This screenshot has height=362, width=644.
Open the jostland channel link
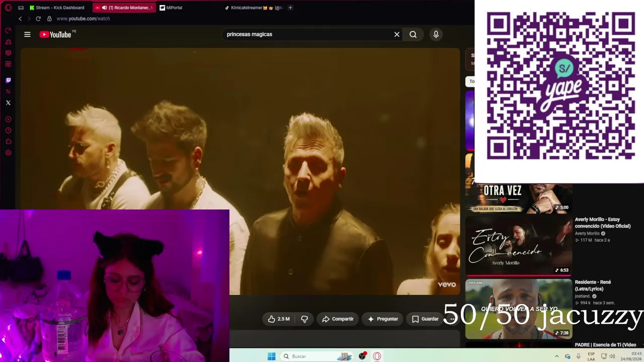coord(583,296)
